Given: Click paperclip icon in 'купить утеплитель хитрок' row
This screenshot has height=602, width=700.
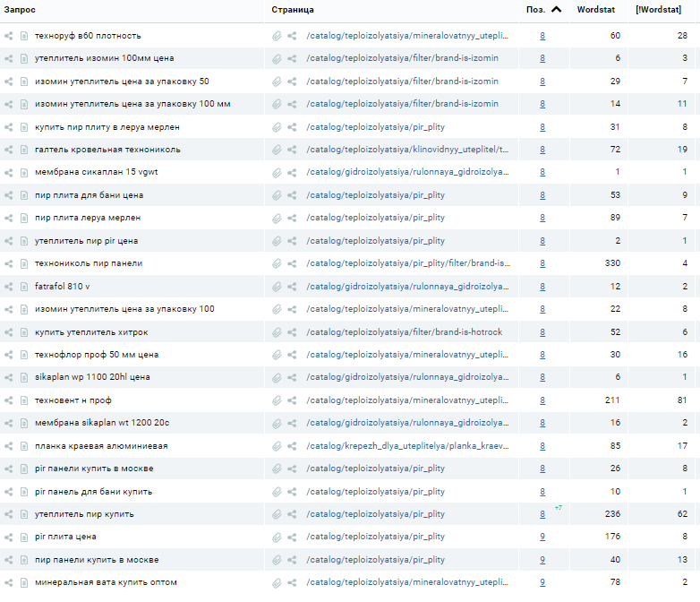Looking at the screenshot, I should 277,332.
